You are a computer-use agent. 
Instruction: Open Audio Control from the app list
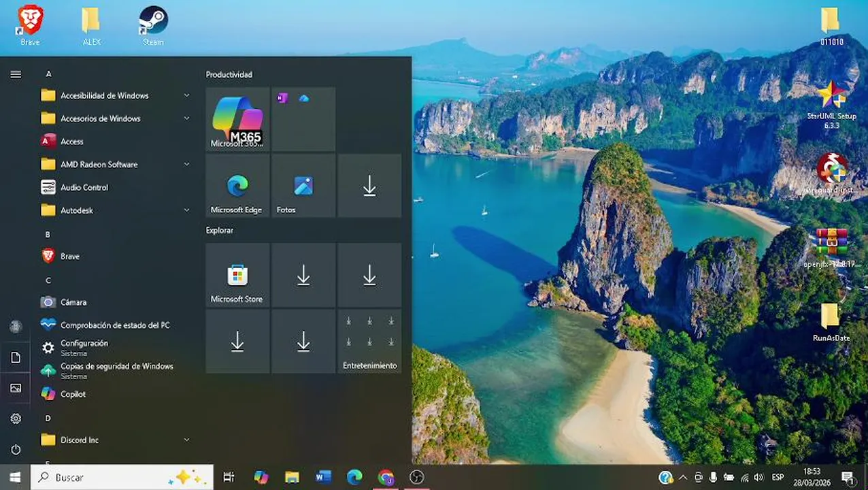[116, 187]
